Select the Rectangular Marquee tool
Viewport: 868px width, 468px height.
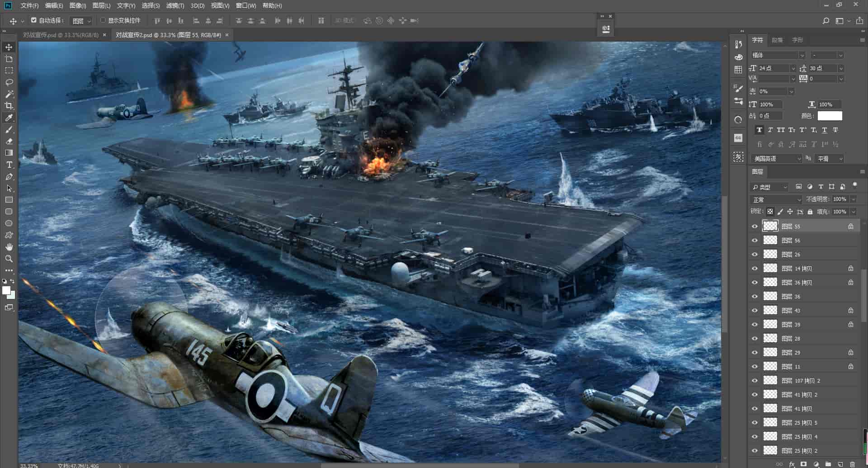pyautogui.click(x=9, y=71)
